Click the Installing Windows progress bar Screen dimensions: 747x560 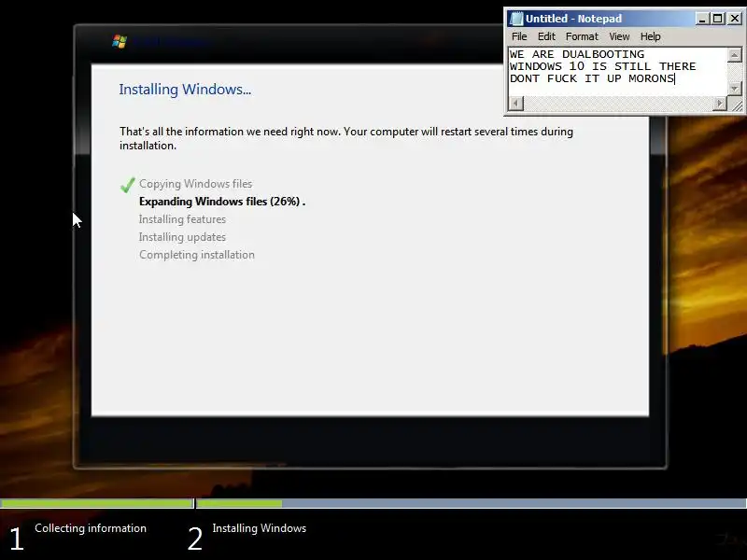coord(472,503)
